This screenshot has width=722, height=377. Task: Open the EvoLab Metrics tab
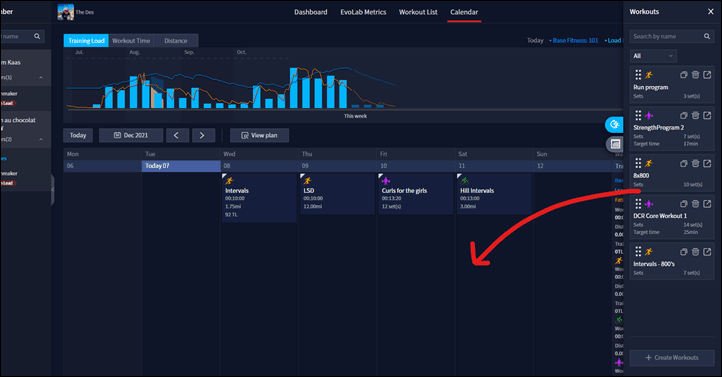363,12
